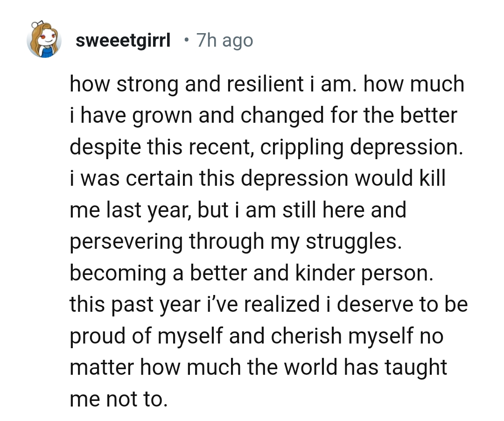The image size is (504, 421).
Task: Click the line starting "this past year"
Action: pyautogui.click(x=268, y=304)
